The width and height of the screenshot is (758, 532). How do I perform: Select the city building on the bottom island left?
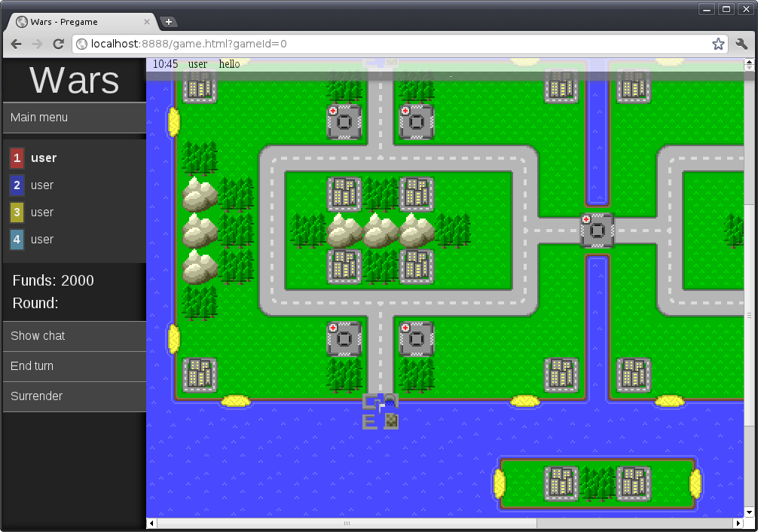click(x=561, y=483)
